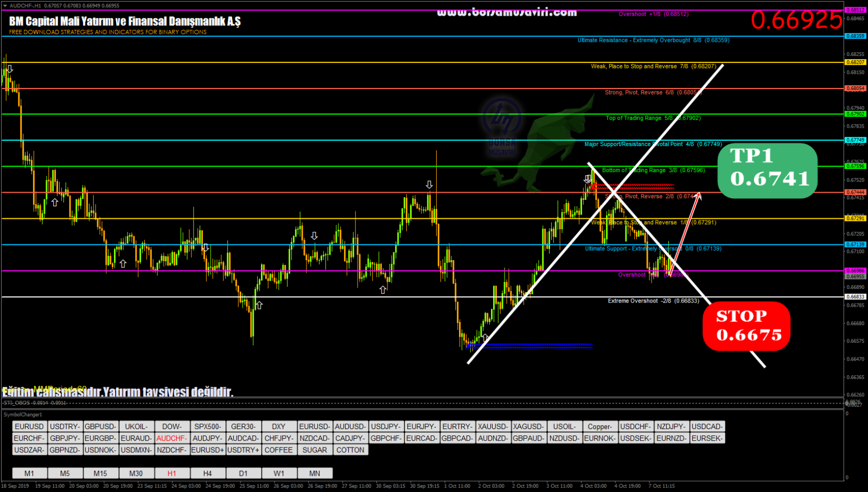Select the blue support zone marker
Viewport: 868px width, 492px height.
coord(532,345)
